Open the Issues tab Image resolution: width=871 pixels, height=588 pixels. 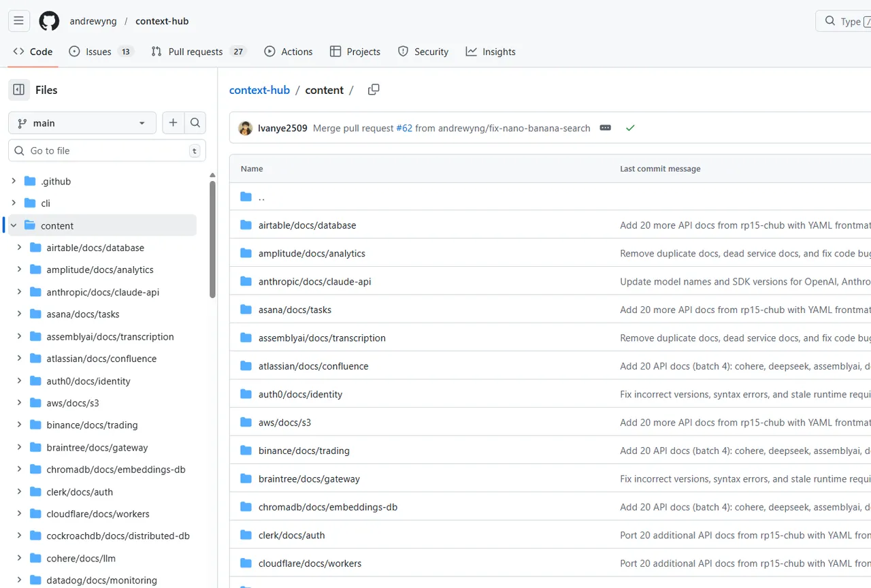[x=101, y=52]
